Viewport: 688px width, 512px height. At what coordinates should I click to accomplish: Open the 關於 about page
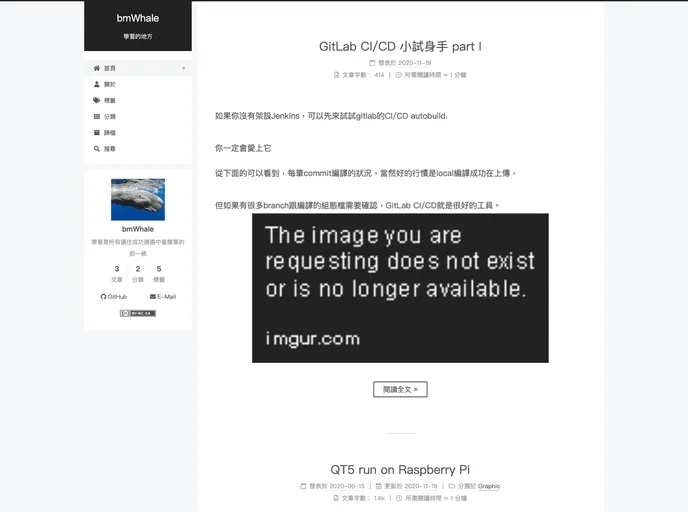tap(138, 84)
